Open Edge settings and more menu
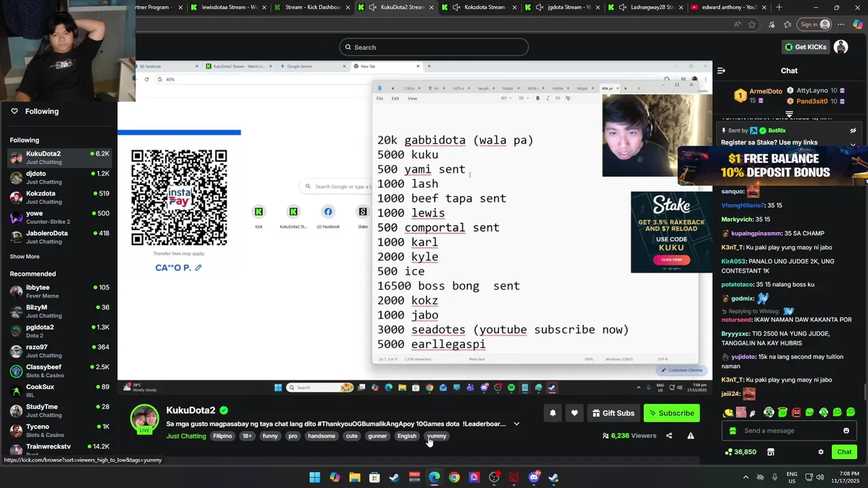This screenshot has height=488, width=868. tap(842, 24)
